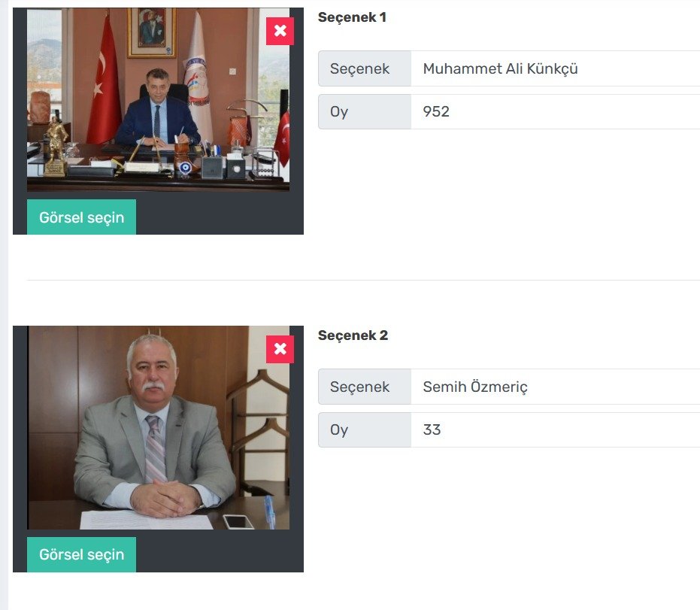
Task: Click Görsel seçin under the first photo
Action: tap(82, 217)
